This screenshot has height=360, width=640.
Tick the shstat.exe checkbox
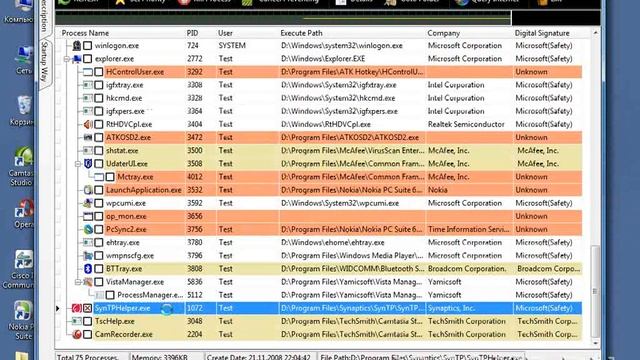99,151
